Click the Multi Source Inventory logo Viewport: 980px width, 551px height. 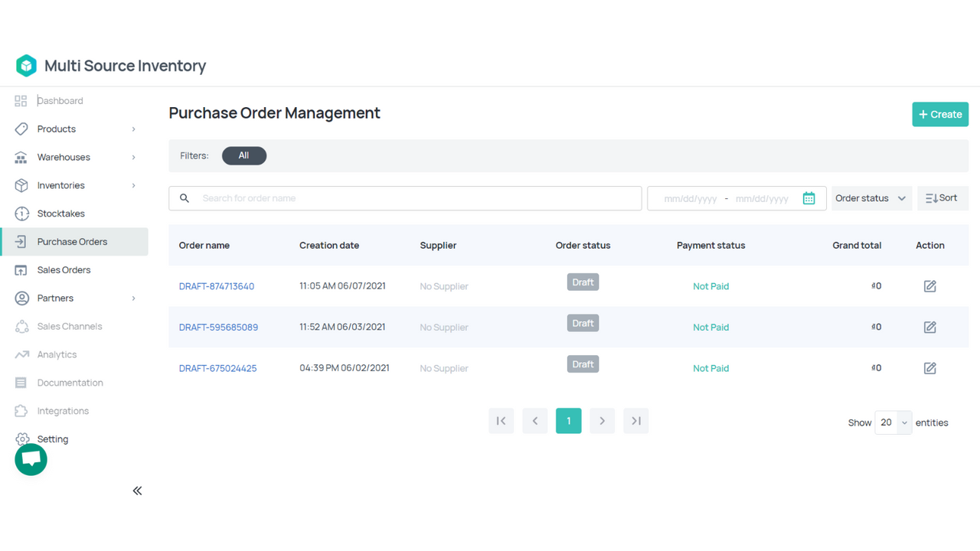(x=27, y=66)
